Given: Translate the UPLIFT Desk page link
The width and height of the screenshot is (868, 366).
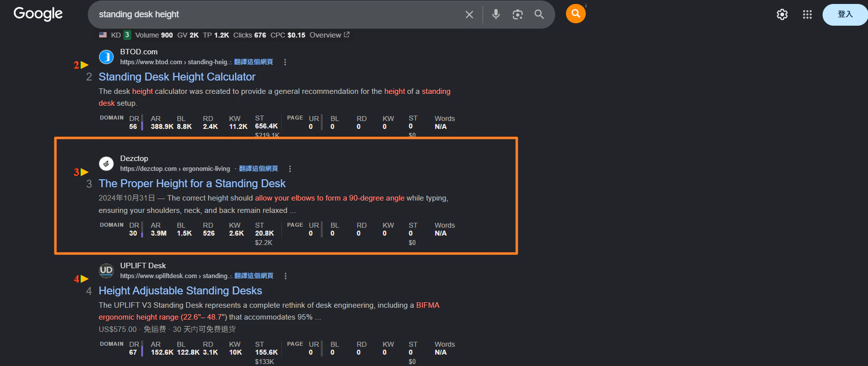Looking at the screenshot, I should pyautogui.click(x=254, y=276).
